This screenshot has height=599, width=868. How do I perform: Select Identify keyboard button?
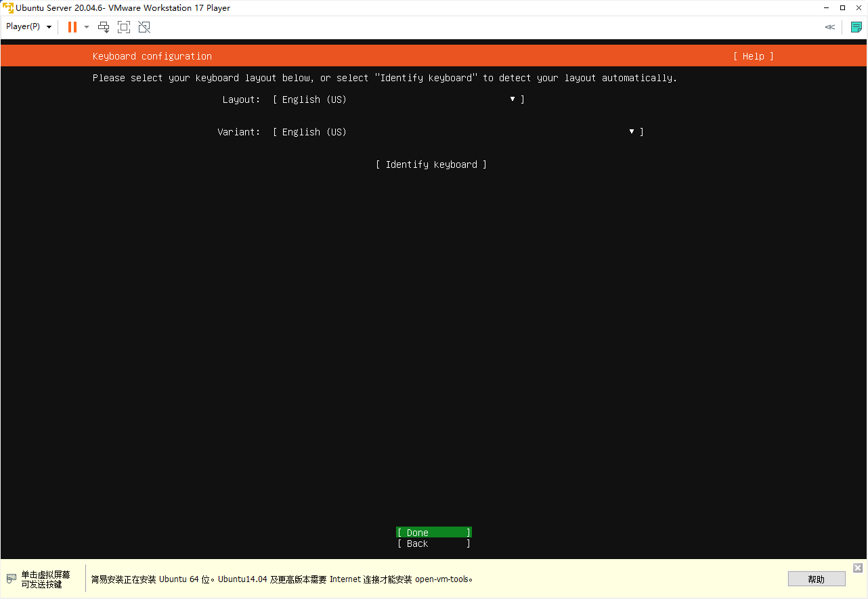click(431, 164)
